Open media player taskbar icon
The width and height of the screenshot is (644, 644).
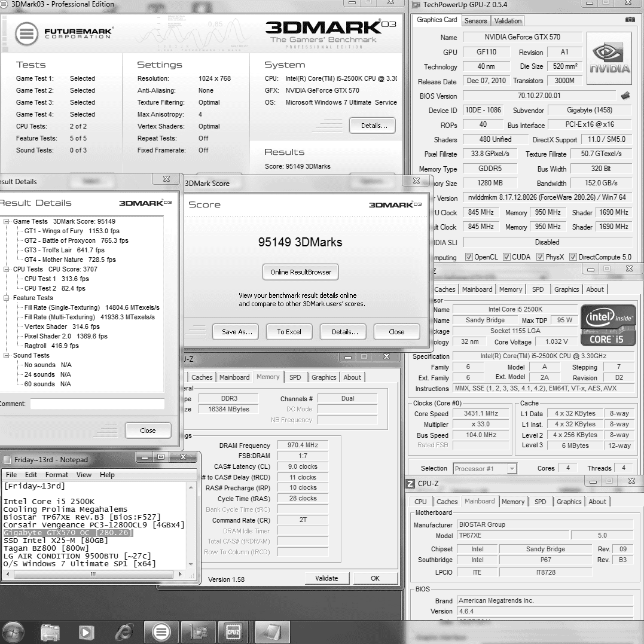coord(86,632)
